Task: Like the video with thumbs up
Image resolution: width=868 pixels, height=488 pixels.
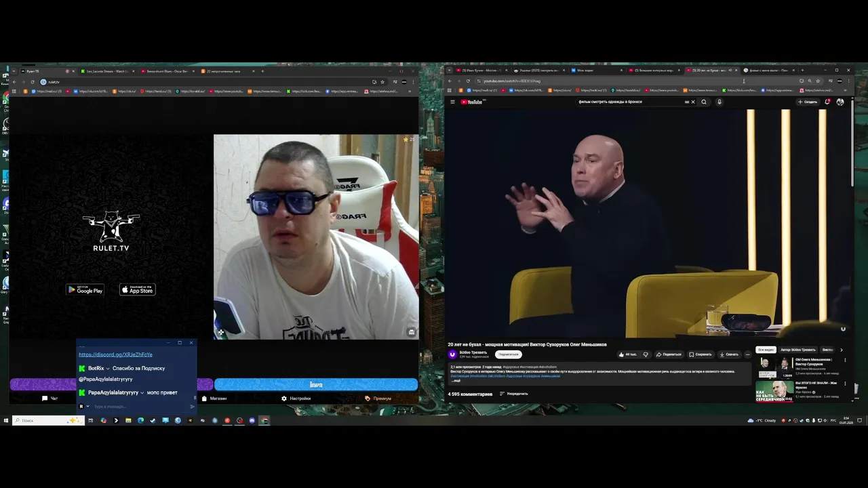Action: pyautogui.click(x=628, y=354)
